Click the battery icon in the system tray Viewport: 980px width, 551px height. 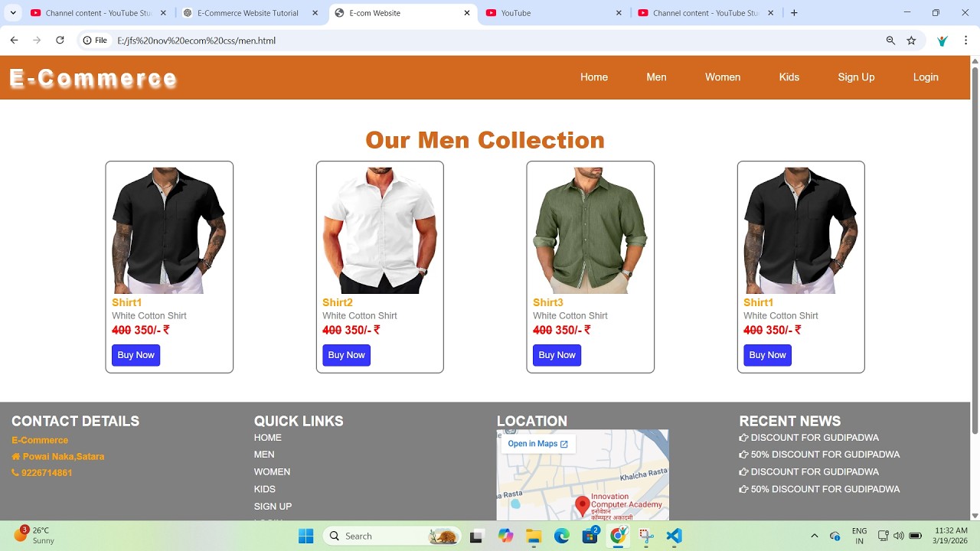pos(916,536)
